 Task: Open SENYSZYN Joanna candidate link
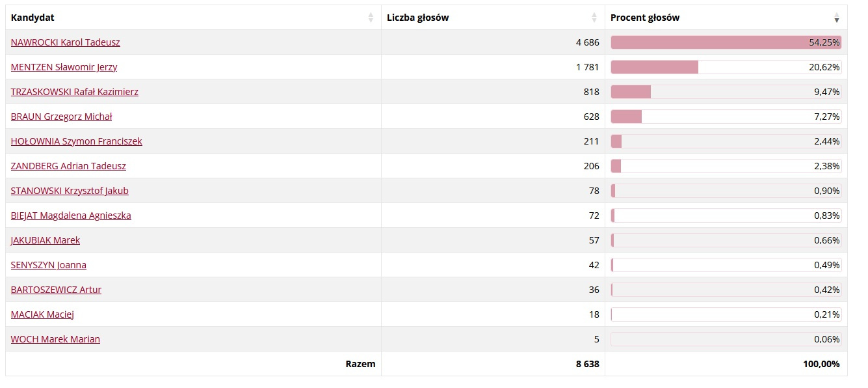pyautogui.click(x=49, y=265)
